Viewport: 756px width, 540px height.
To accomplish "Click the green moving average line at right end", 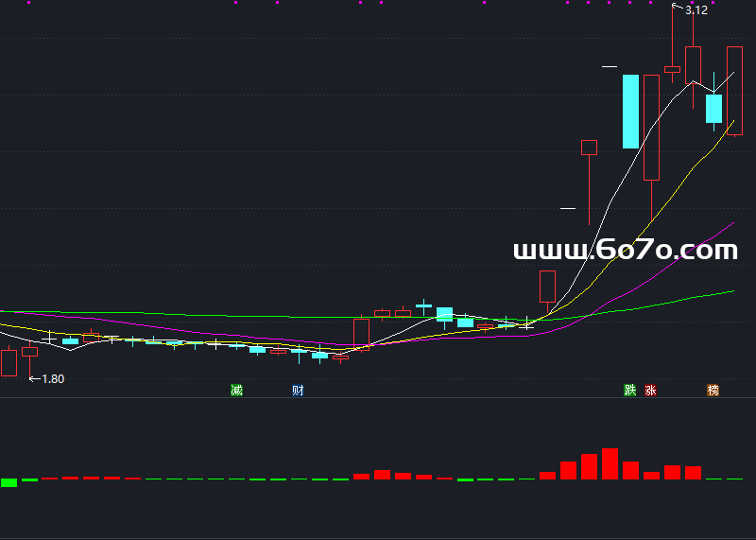I will click(730, 292).
